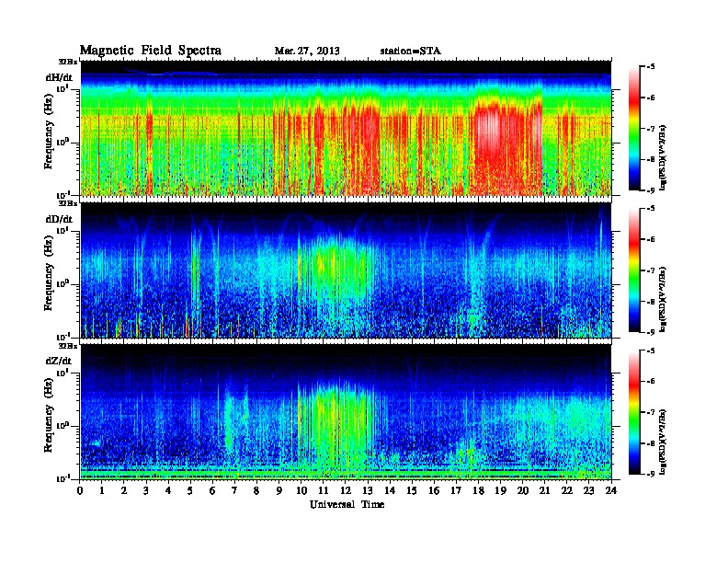Click hour "21" on the time axis
The image size is (728, 563).
point(545,490)
